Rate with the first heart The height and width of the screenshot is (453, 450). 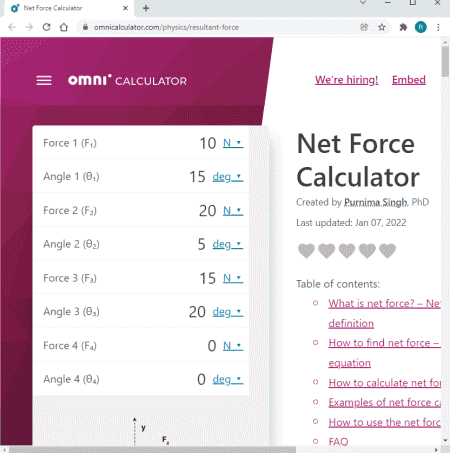coord(306,251)
